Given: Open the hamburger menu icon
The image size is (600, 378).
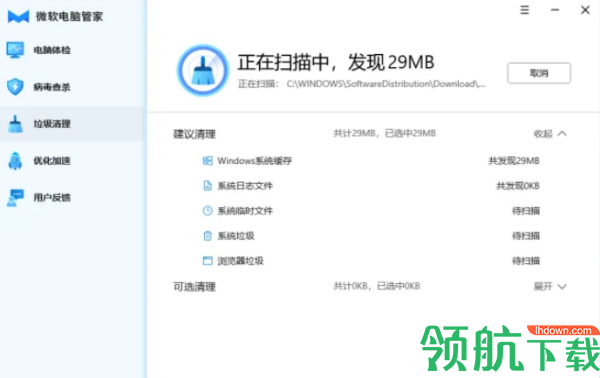Looking at the screenshot, I should [525, 10].
